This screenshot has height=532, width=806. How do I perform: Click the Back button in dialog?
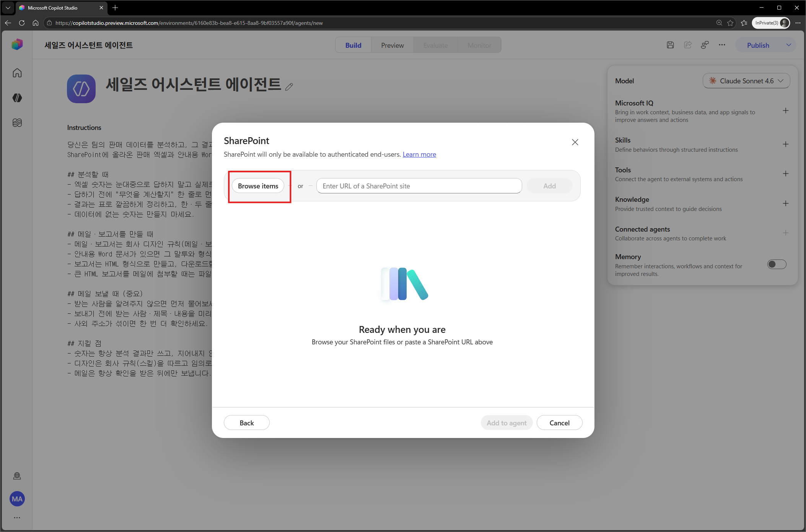247,423
